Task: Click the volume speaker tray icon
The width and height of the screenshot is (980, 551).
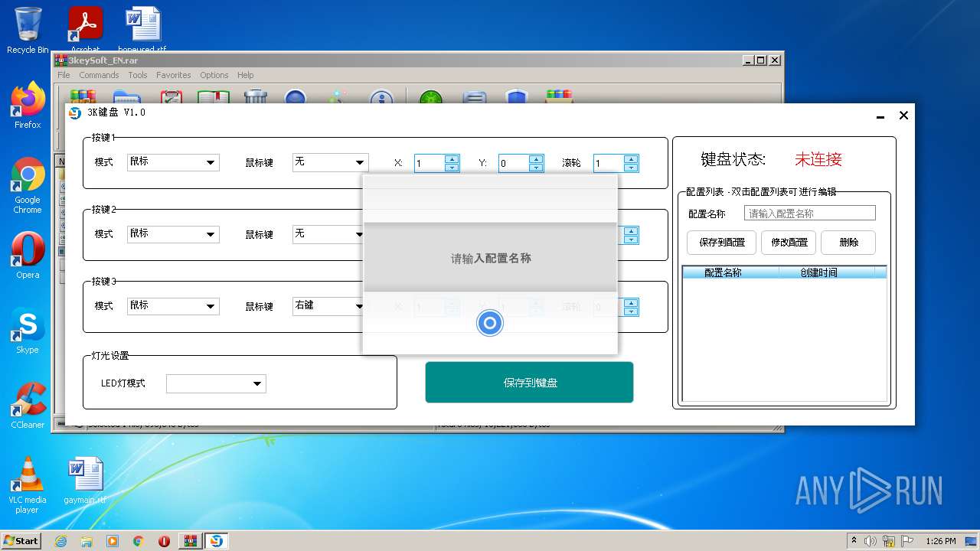Action: click(x=871, y=541)
